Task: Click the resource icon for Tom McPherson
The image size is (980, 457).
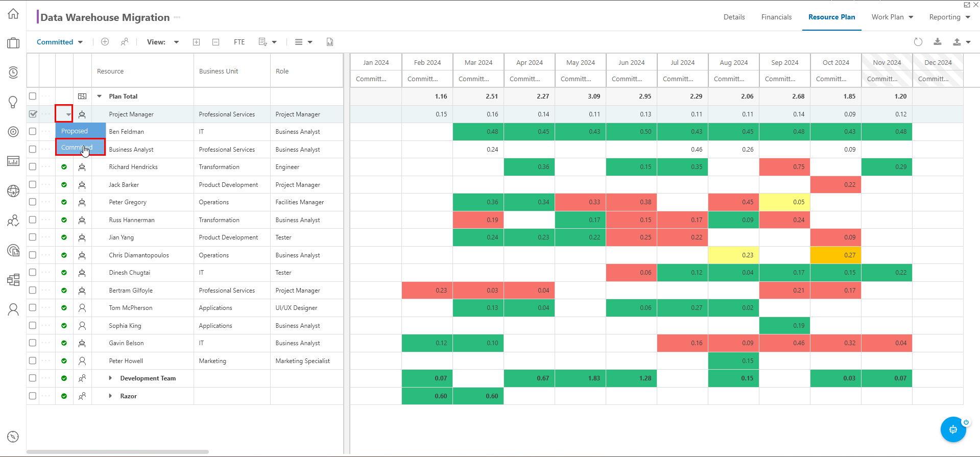Action: click(82, 308)
